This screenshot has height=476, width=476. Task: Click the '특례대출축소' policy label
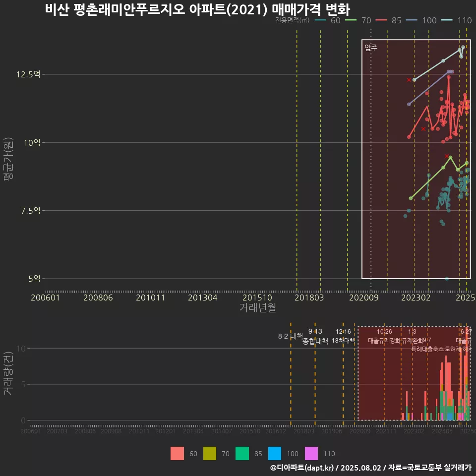tap(427, 349)
